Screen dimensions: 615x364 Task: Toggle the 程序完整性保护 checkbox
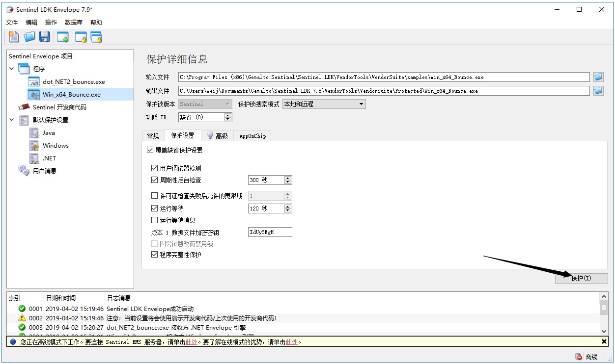(155, 255)
